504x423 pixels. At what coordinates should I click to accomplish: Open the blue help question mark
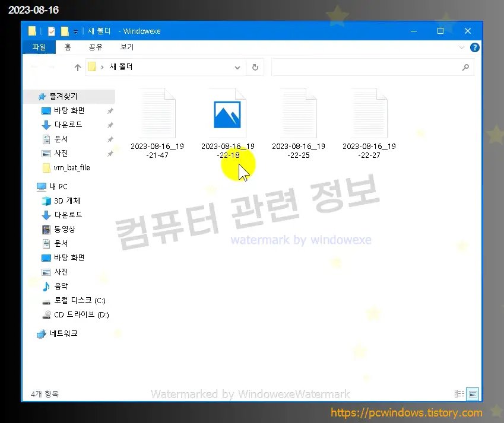[475, 47]
